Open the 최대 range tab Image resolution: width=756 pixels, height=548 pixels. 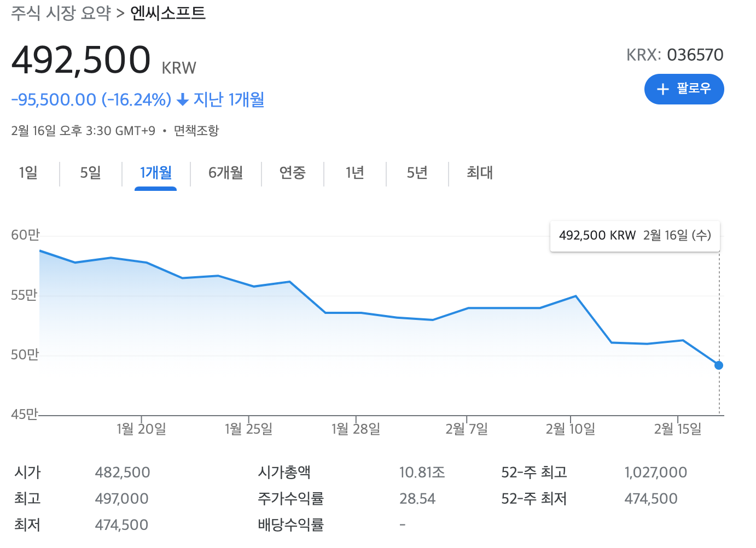coord(480,173)
